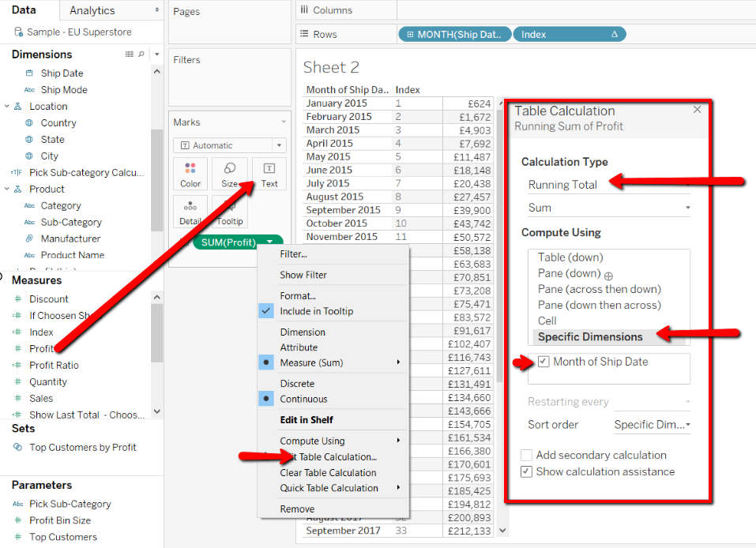756x548 pixels.
Task: Click the Top Customers by Profit set icon
Action: click(x=18, y=447)
